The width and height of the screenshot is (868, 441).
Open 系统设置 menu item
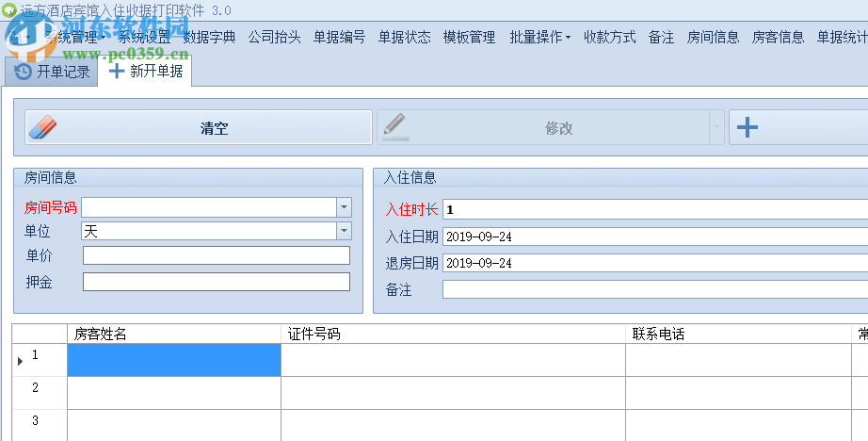[144, 37]
